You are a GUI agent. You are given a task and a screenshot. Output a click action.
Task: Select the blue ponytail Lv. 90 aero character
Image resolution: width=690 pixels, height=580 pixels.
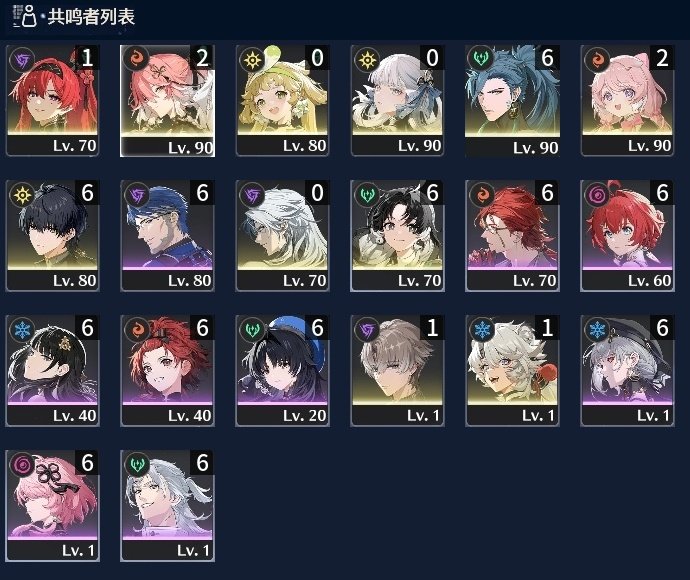(x=512, y=100)
